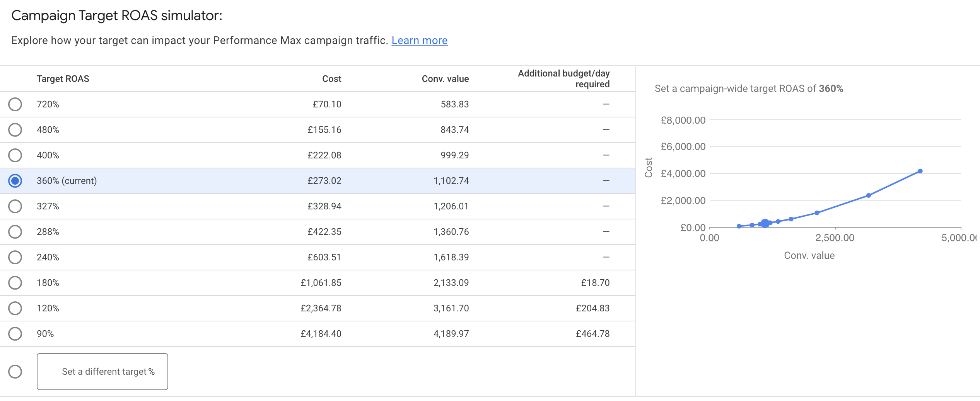Select the 480% target ROAS option
Viewport: 980px width, 401px height.
tap(15, 129)
